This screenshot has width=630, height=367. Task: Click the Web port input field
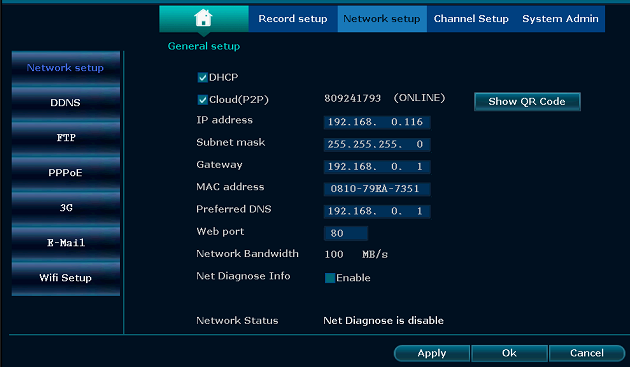coord(346,233)
